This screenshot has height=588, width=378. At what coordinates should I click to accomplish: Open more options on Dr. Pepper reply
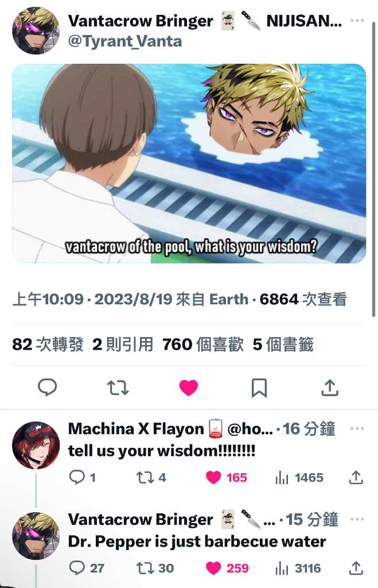[x=357, y=519]
